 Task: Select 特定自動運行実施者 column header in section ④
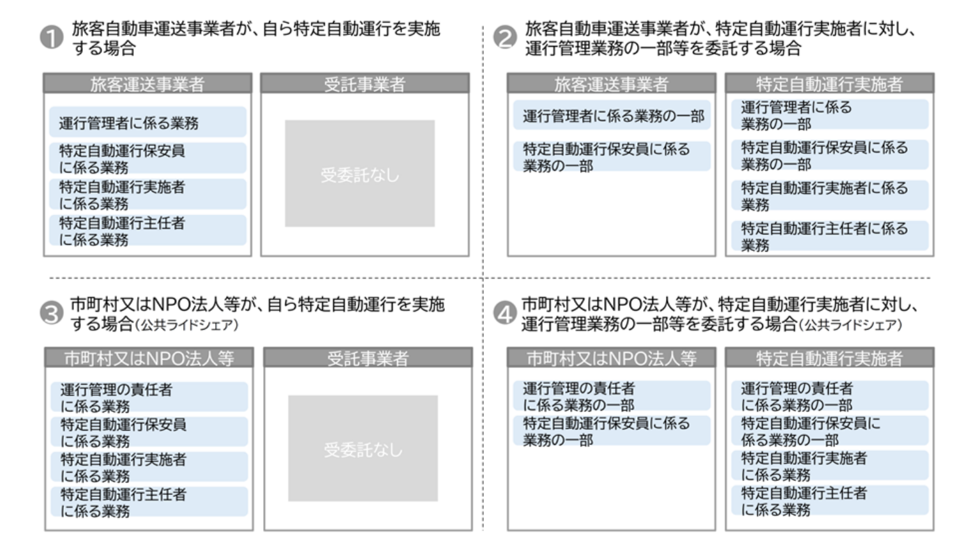[829, 358]
